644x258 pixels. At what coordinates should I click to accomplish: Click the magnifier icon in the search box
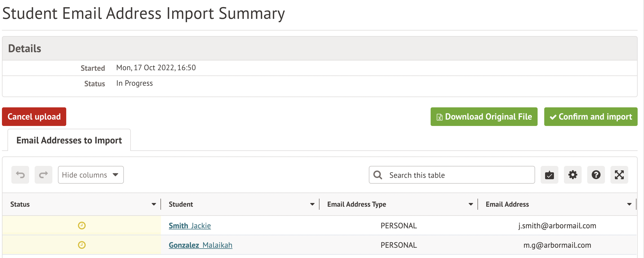[378, 175]
